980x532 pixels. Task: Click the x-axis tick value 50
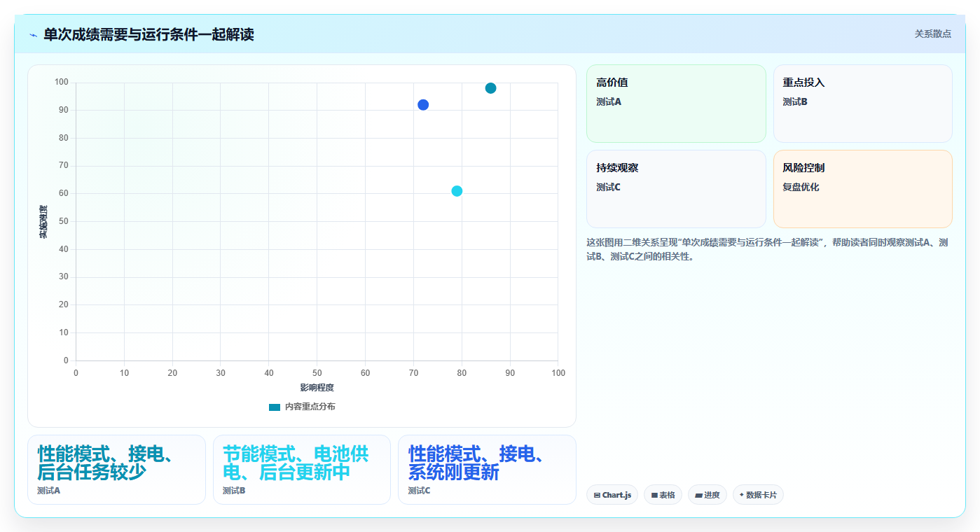317,373
